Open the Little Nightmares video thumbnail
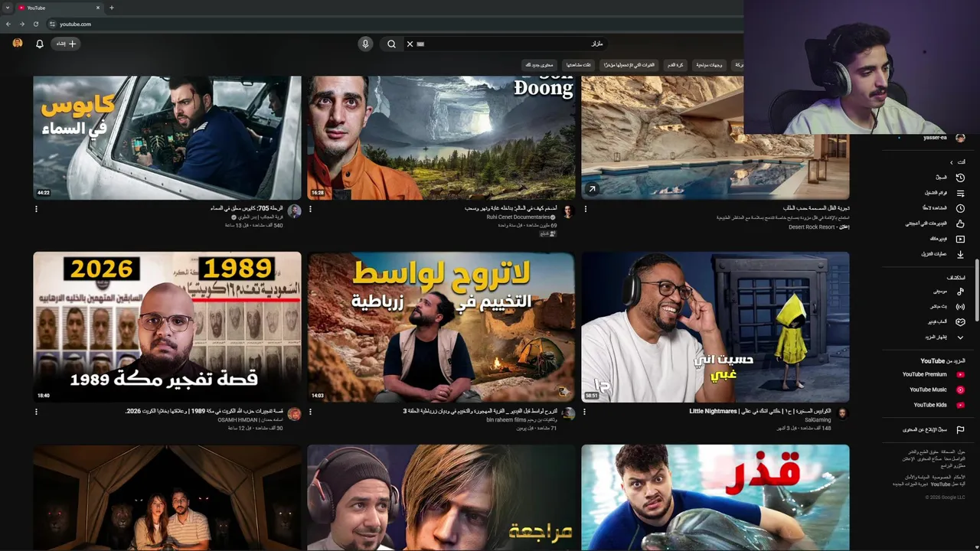This screenshot has height=551, width=980. click(715, 327)
